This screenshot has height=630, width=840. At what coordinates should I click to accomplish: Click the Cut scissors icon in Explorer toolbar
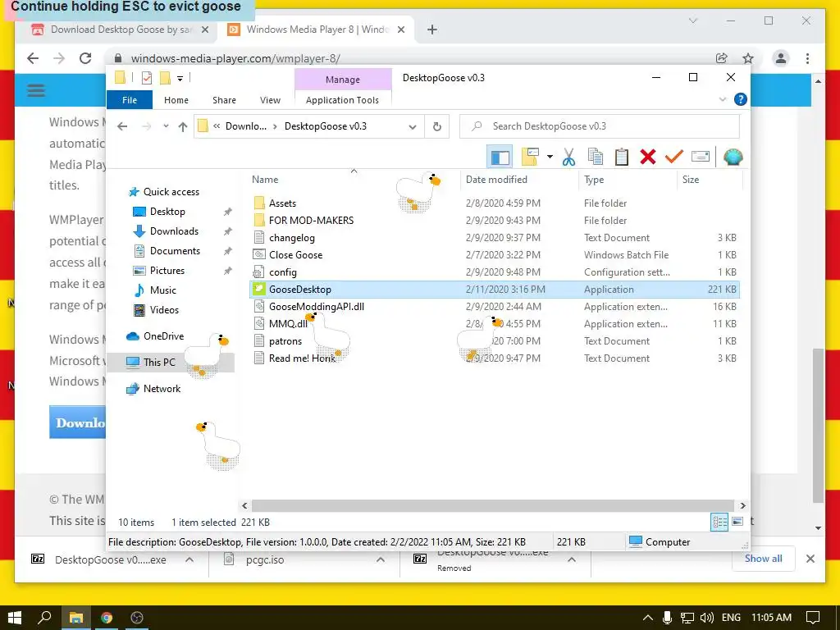[x=568, y=157]
